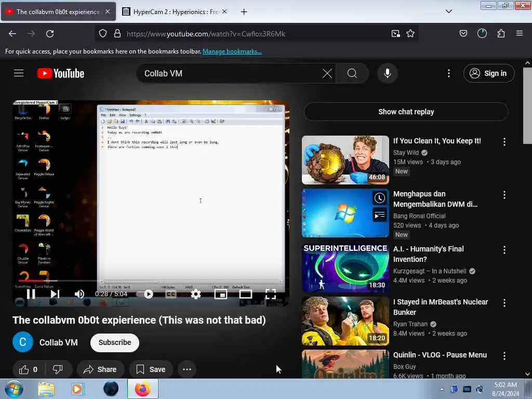Like the video with thumbs up
Screen dimensions: 532x399
[x=28, y=369]
